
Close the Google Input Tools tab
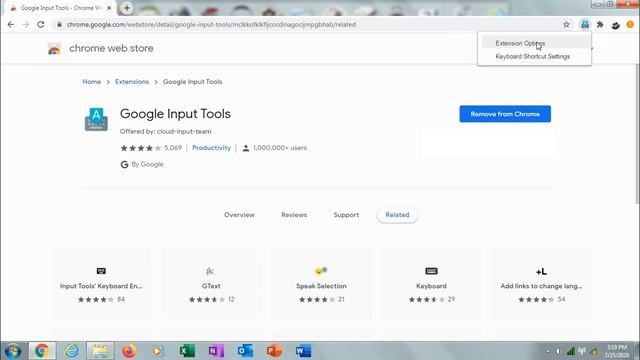[109, 8]
